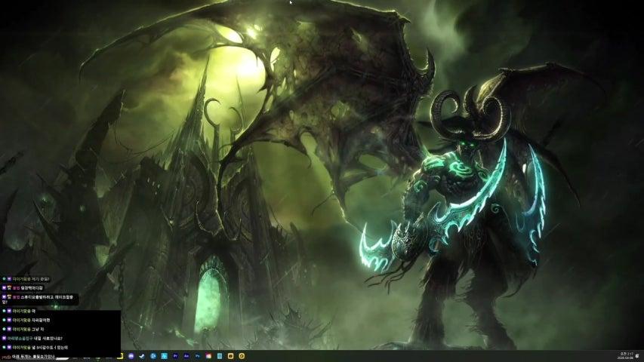644x362 pixels.
Task: Click the chat message containing "내일"
Action: [45, 338]
